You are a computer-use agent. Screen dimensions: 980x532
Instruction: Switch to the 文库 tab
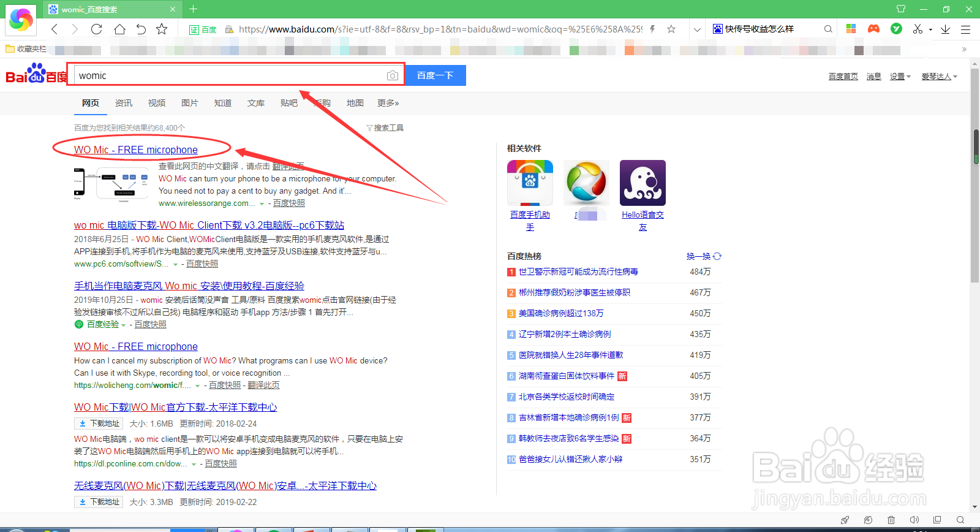[x=256, y=103]
